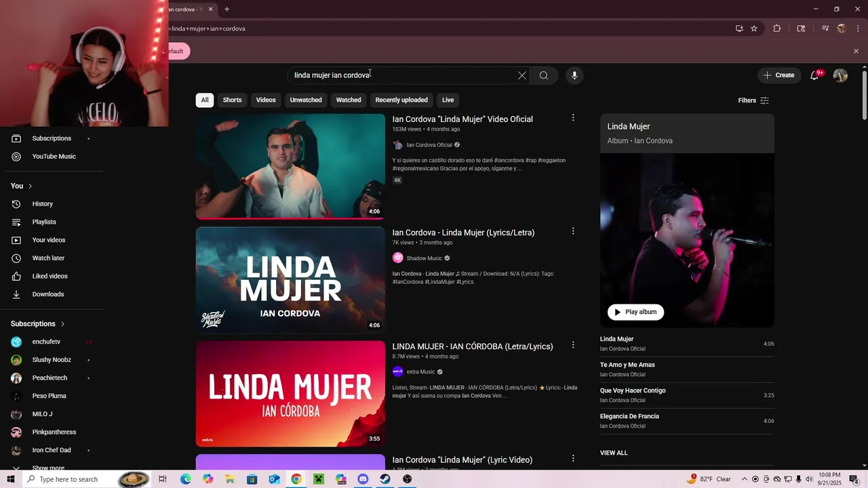Open options menu for Lyric Video result
This screenshot has height=488, width=868.
click(573, 459)
